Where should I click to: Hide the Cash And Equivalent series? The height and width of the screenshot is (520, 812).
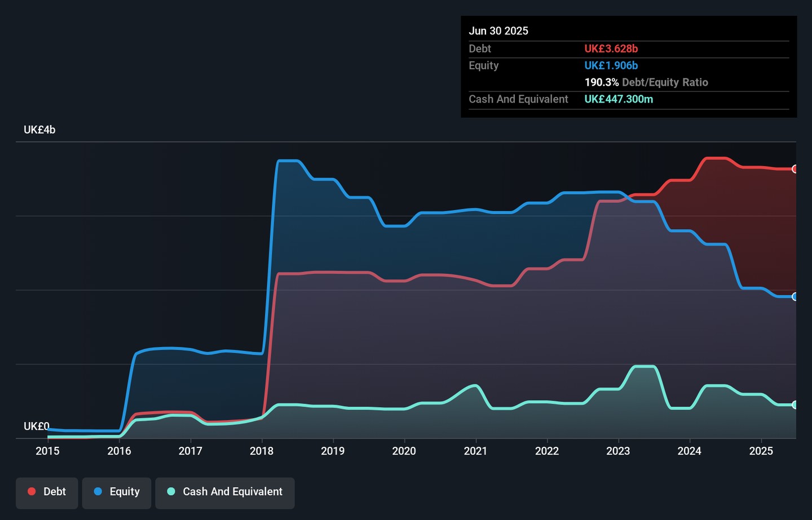click(225, 492)
